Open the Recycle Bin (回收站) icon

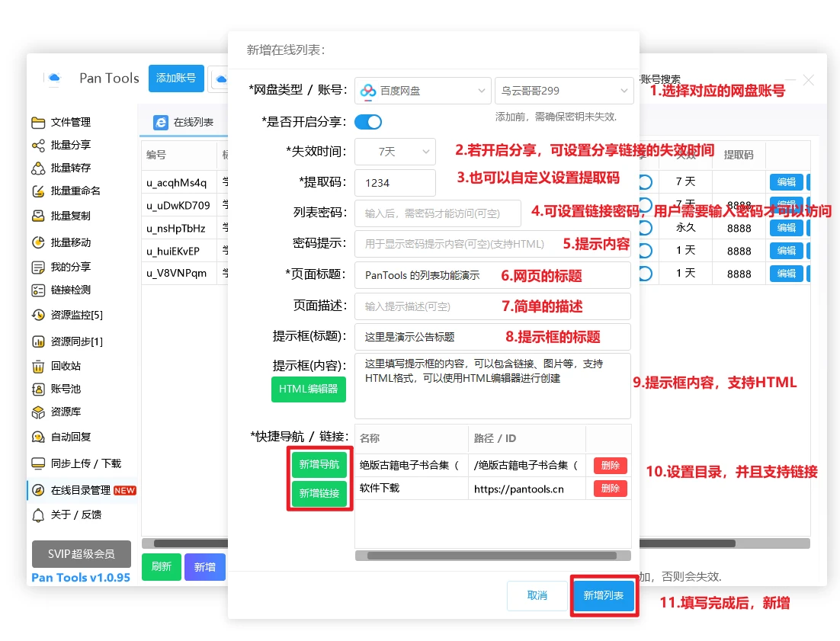[38, 366]
